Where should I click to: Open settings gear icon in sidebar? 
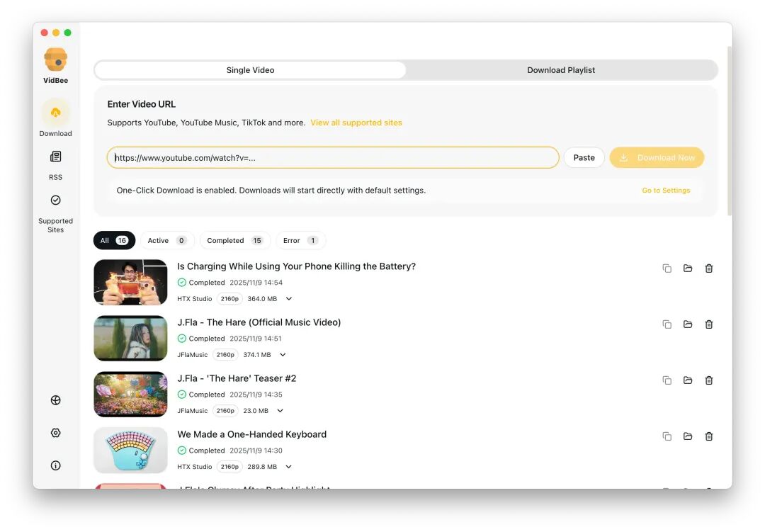56,433
